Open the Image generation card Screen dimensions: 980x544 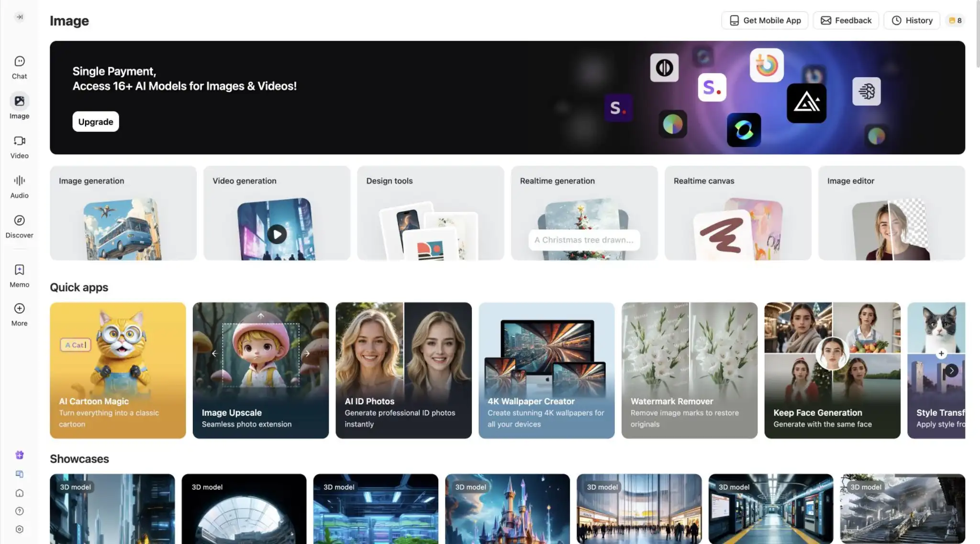[x=123, y=213]
